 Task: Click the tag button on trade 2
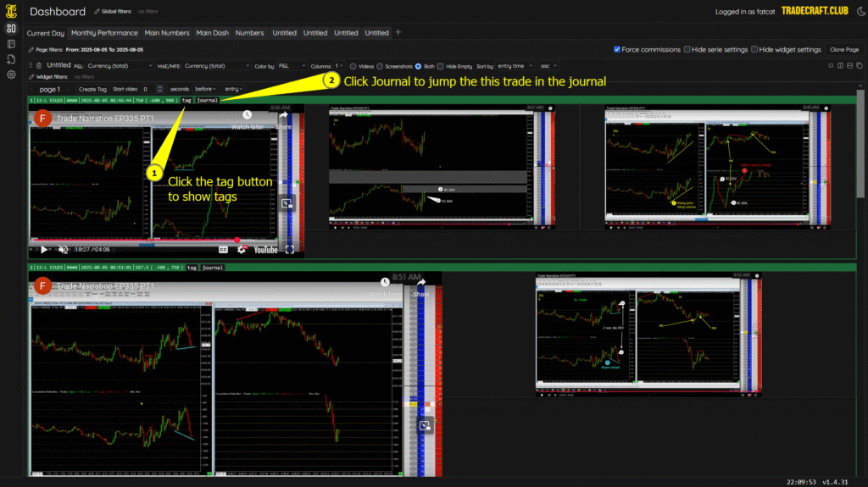(x=192, y=268)
